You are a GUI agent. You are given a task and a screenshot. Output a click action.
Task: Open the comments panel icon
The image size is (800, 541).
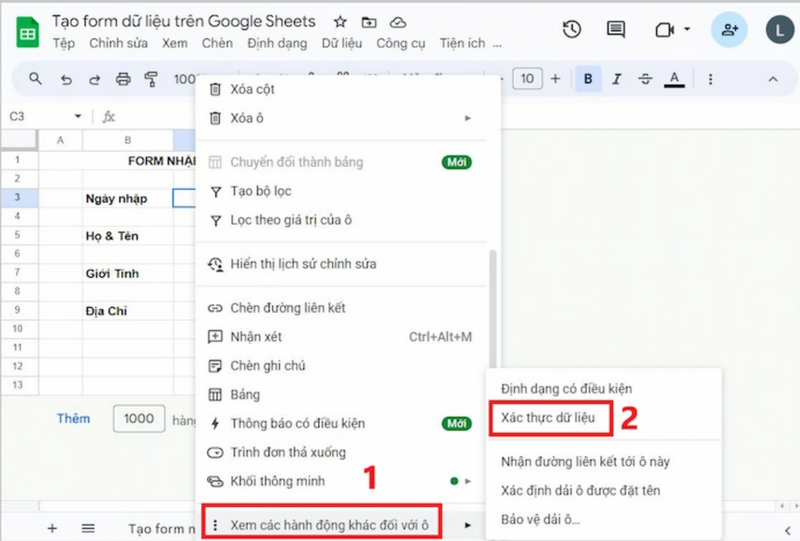point(616,29)
